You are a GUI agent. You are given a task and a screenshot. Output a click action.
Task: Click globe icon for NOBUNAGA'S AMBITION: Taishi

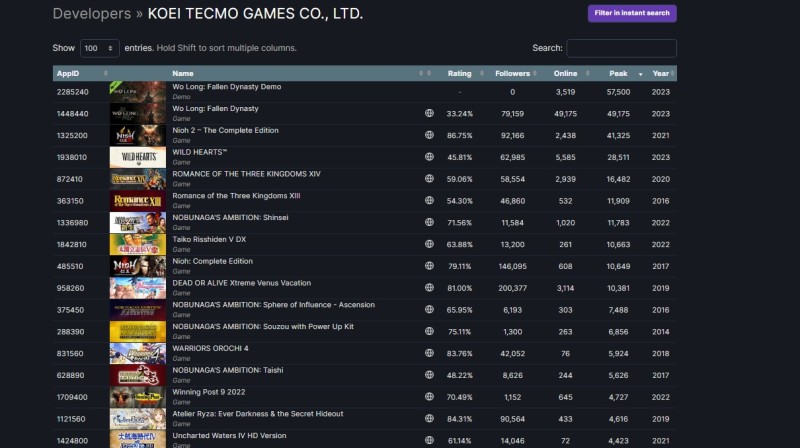point(429,375)
